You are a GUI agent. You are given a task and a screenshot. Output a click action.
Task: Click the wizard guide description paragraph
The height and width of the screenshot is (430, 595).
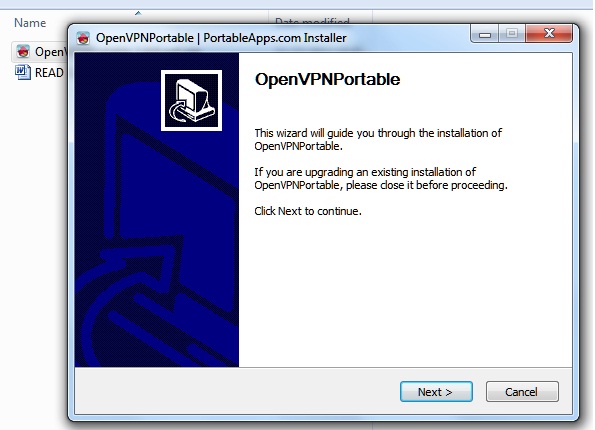pyautogui.click(x=378, y=139)
